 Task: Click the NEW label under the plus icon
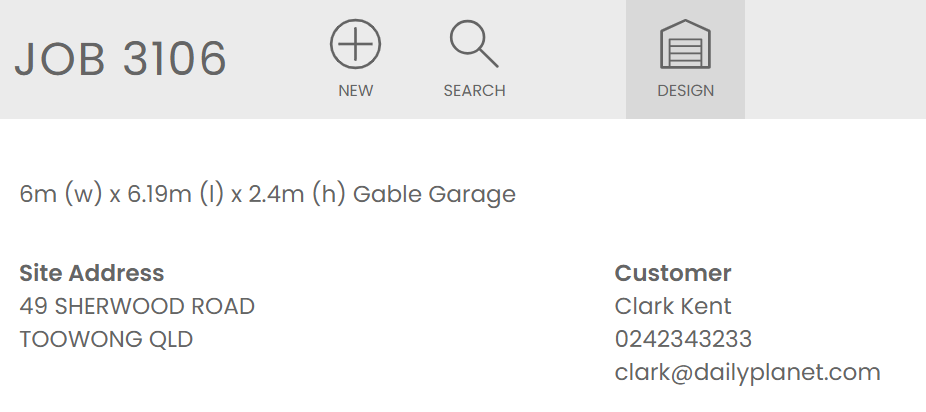click(355, 91)
